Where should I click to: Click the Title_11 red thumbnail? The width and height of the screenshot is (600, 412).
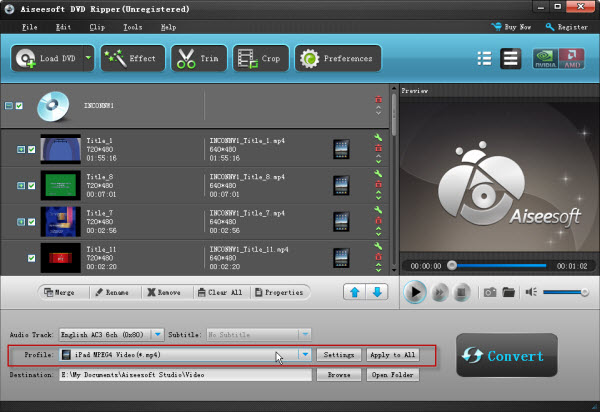coord(60,258)
